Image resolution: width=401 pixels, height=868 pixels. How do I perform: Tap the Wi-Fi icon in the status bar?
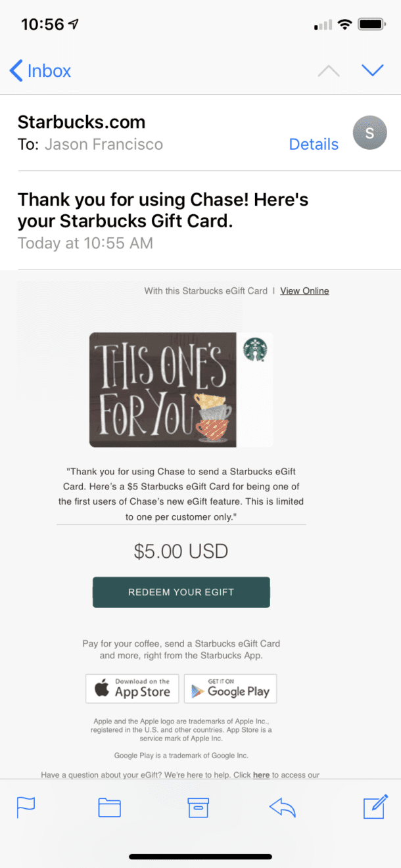[344, 24]
